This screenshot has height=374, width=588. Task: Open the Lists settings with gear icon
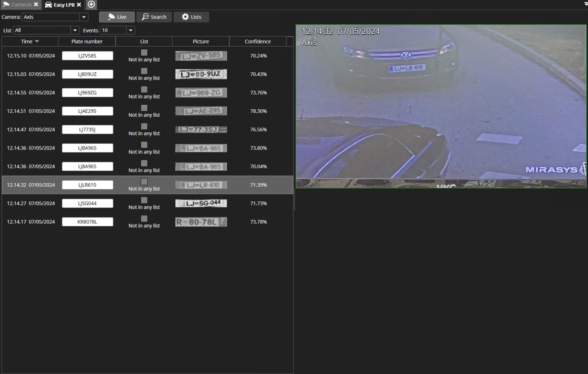tap(191, 17)
